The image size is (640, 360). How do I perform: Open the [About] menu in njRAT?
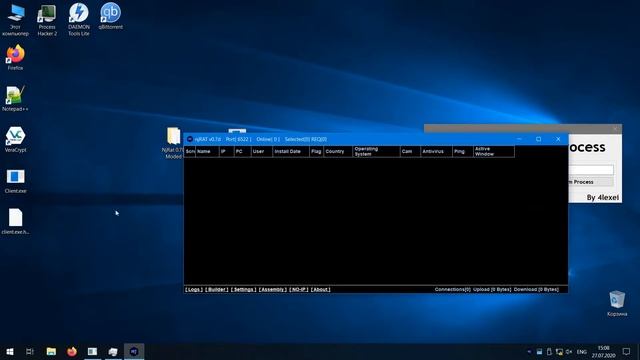320,289
